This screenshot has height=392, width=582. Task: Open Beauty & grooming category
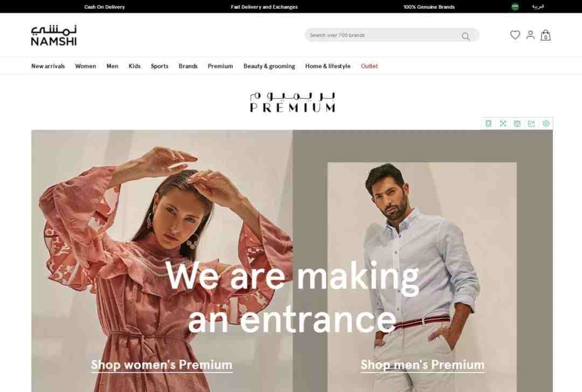269,66
